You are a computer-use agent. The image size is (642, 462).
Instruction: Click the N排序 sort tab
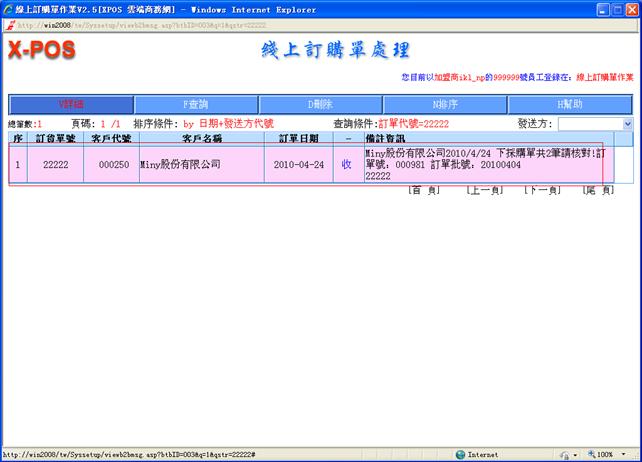click(x=445, y=104)
